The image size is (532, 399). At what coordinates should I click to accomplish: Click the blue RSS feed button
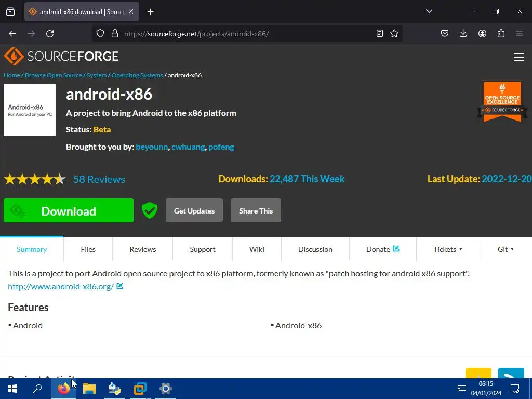[511, 373]
